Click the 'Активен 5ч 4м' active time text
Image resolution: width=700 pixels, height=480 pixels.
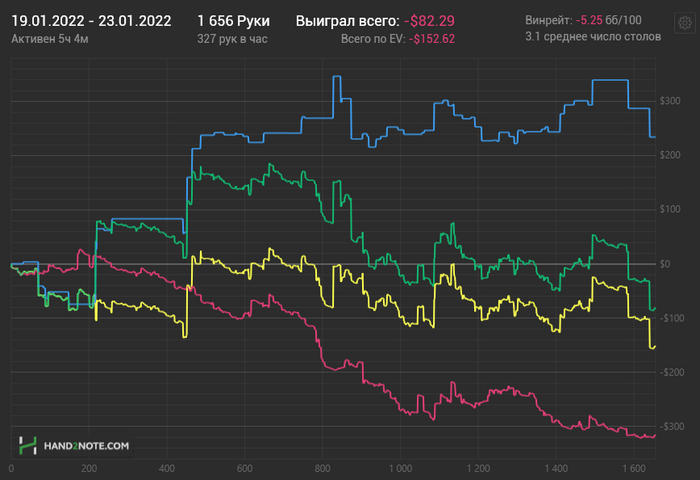tap(50, 39)
